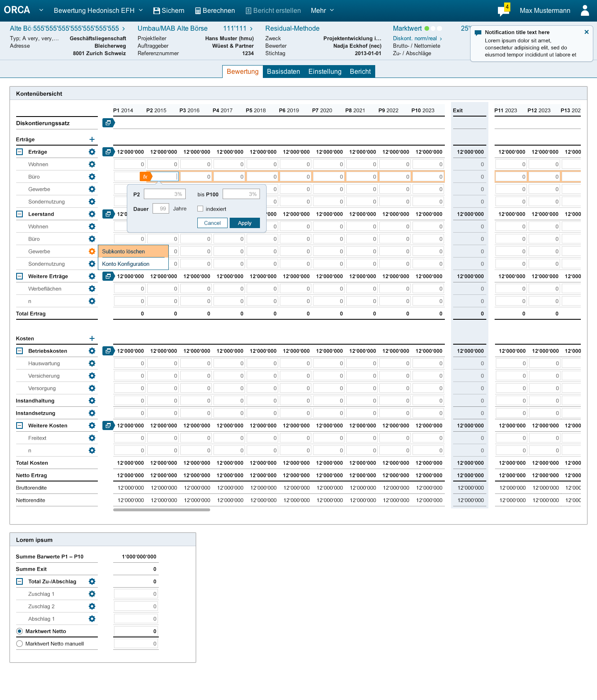Screen dimensions: 597x700
Task: Toggle the indexiert checkbox
Action: click(200, 209)
